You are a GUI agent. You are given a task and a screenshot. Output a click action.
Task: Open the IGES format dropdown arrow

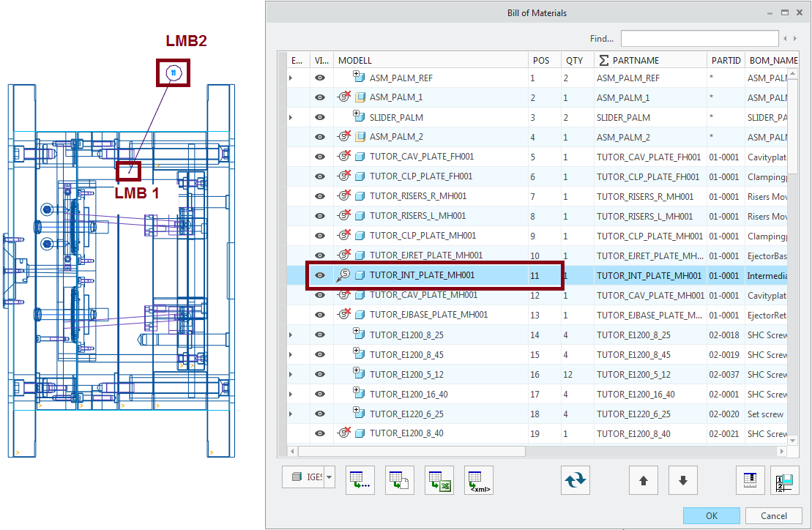[x=329, y=477]
